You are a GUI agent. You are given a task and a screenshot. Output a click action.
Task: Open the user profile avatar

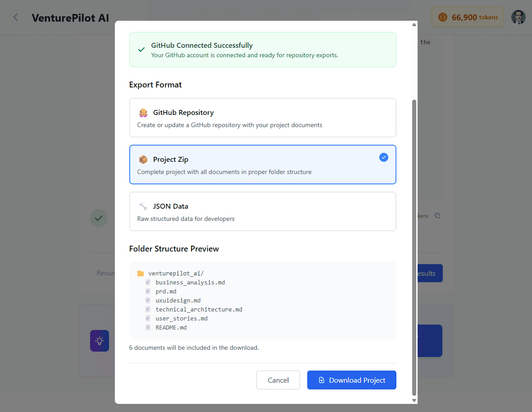click(518, 17)
